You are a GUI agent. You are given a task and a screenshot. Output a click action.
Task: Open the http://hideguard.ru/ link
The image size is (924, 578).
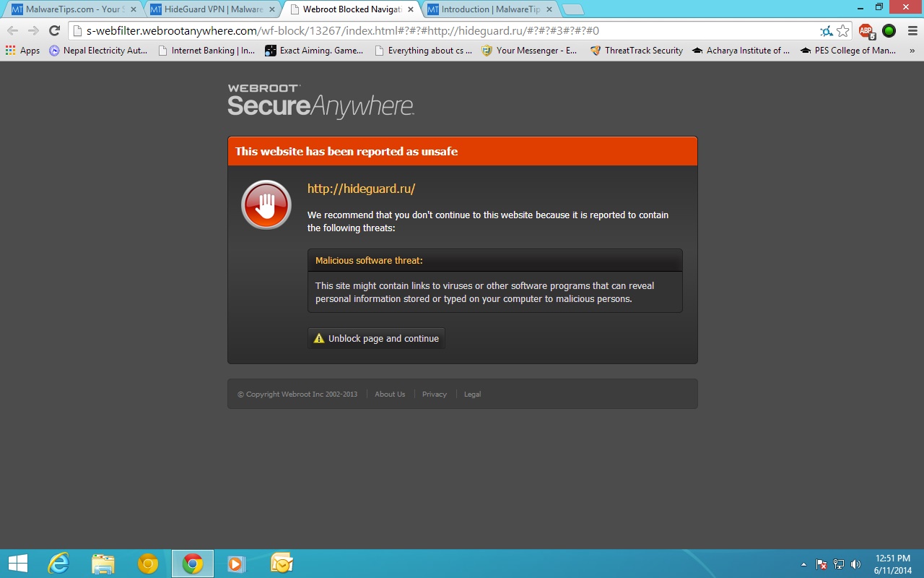(x=361, y=189)
